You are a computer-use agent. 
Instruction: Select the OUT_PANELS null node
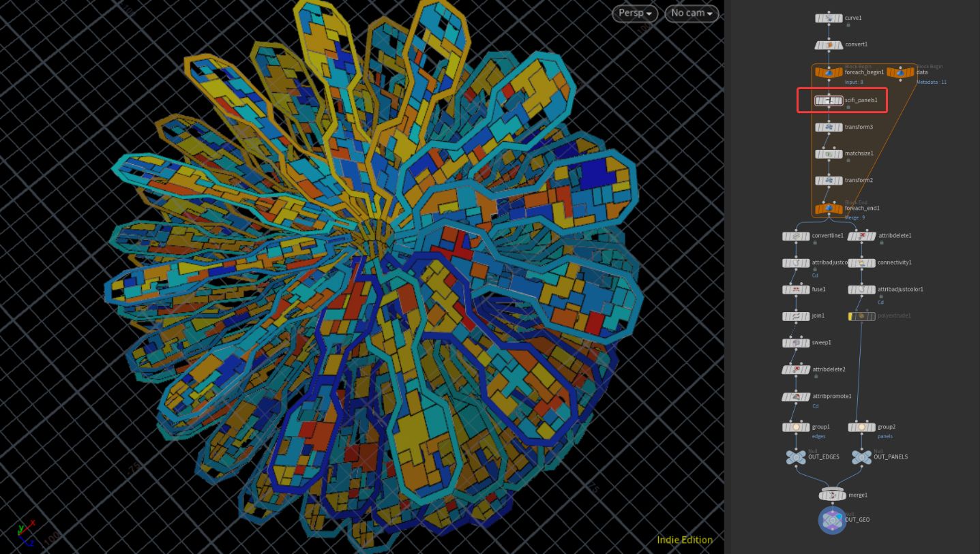pyautogui.click(x=862, y=457)
